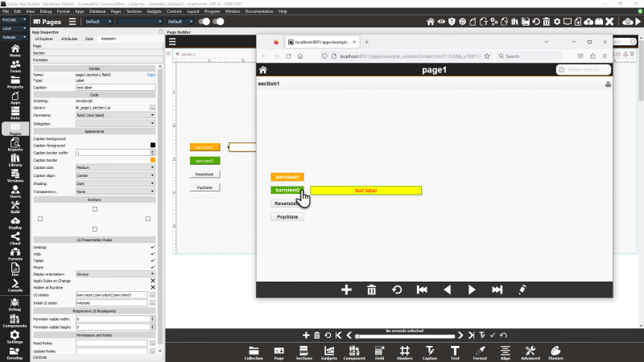Open Versions in the sidebar
The width and height of the screenshot is (644, 362).
[15, 175]
